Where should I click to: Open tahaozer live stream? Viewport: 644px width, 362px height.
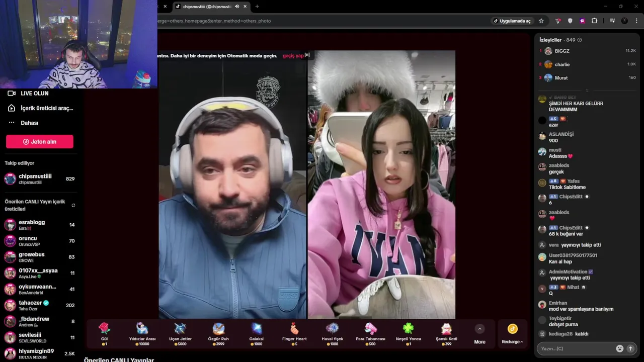(x=40, y=305)
